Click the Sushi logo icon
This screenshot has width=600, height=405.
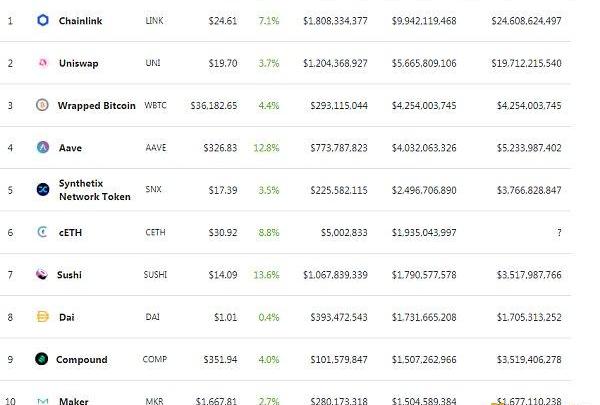pyautogui.click(x=43, y=274)
